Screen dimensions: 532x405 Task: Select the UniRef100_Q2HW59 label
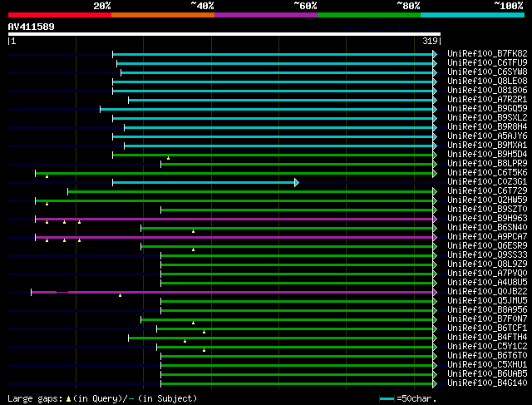click(x=487, y=200)
